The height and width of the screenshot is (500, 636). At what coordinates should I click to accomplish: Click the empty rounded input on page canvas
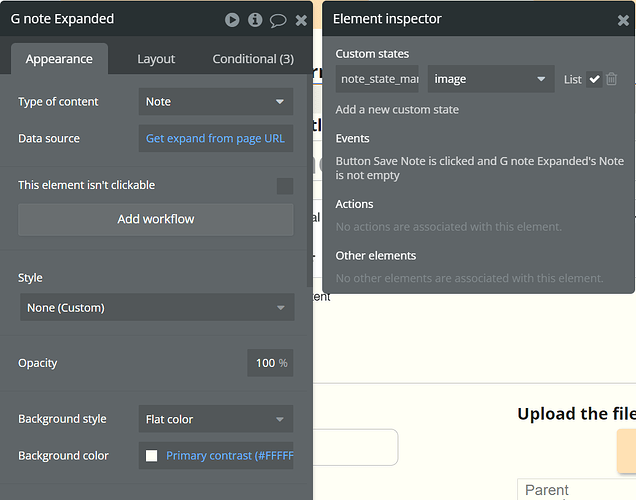pos(356,447)
